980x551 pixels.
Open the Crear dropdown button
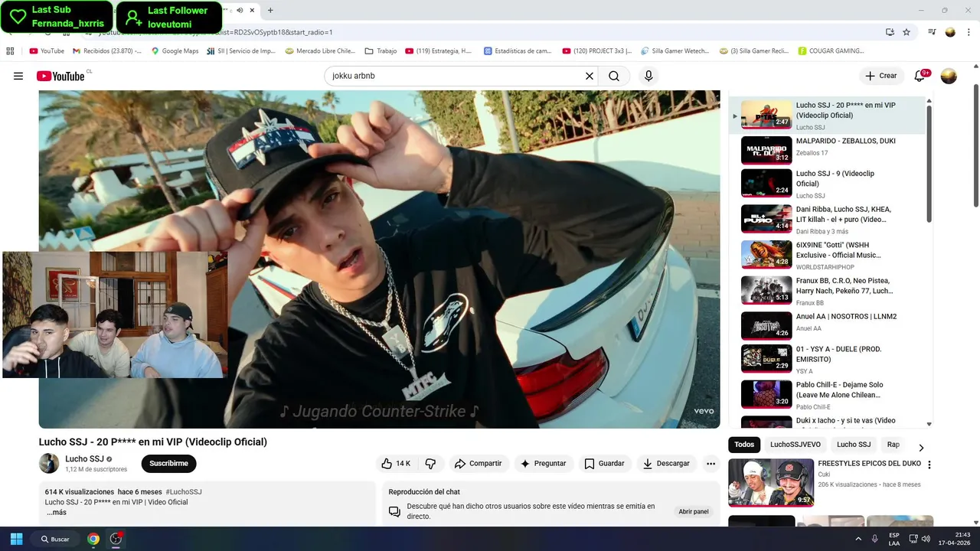pyautogui.click(x=880, y=76)
